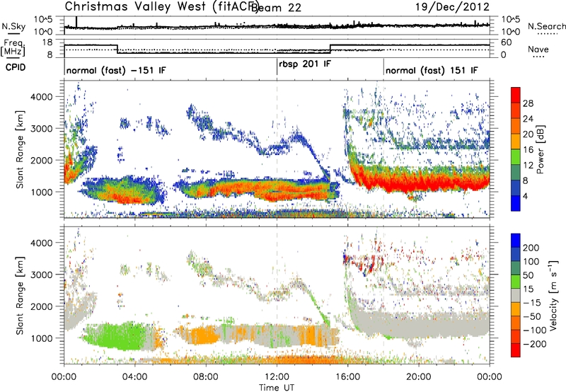Image resolution: width=566 pixels, height=392 pixels.
Task: Click the "08:00" time tick label
Action: coord(205,377)
